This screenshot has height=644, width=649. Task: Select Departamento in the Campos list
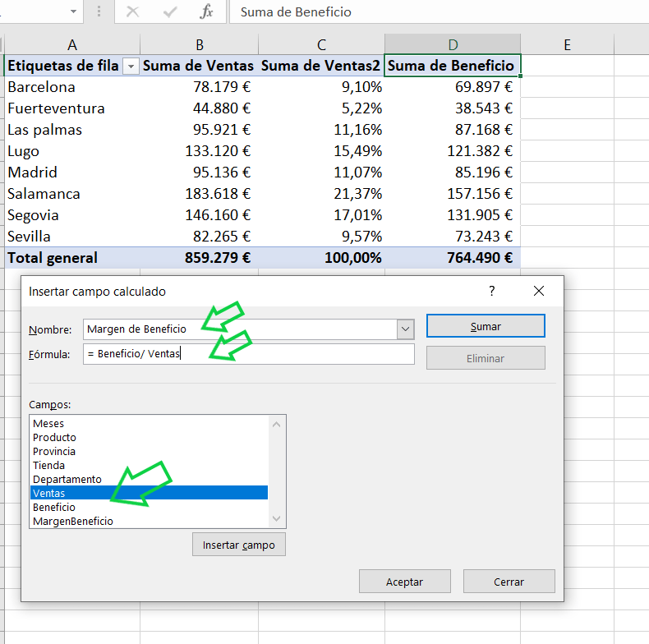click(149, 479)
